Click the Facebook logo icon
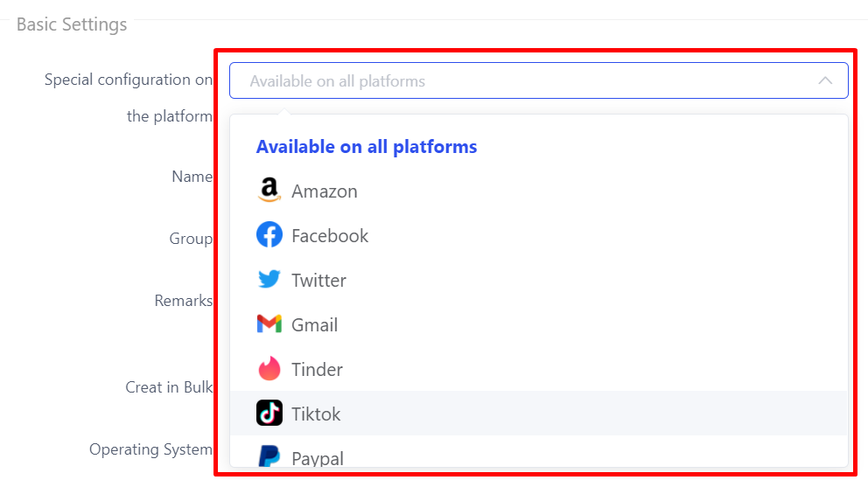Screen dimensions: 868x480 click(269, 235)
